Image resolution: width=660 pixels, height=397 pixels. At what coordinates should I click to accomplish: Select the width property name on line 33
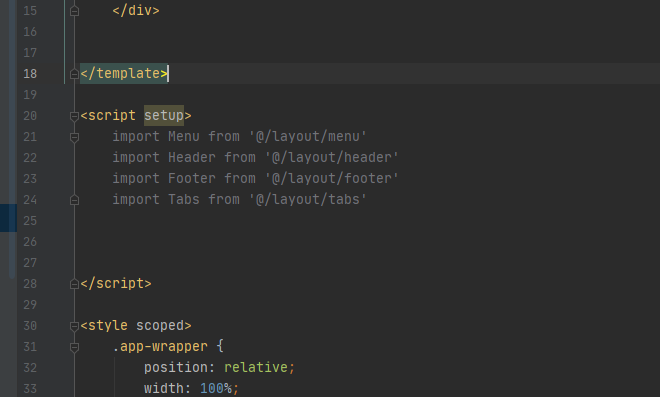coord(164,388)
